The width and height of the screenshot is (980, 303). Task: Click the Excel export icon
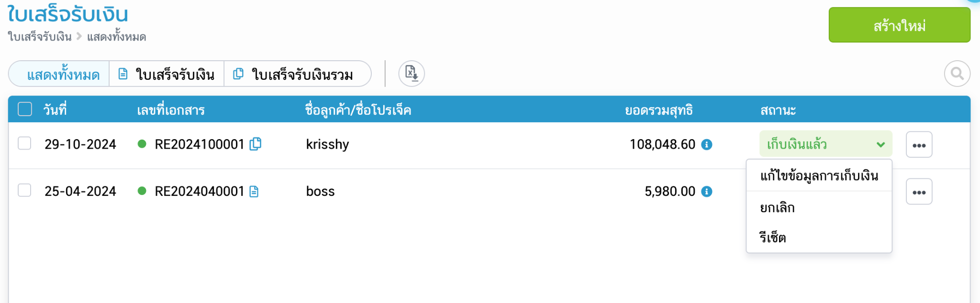(412, 74)
